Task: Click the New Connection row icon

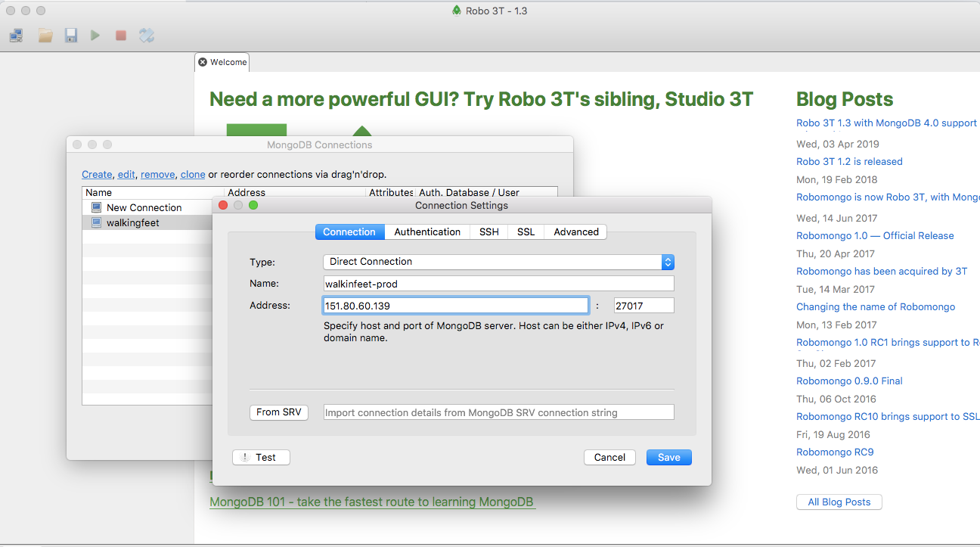Action: pyautogui.click(x=96, y=207)
